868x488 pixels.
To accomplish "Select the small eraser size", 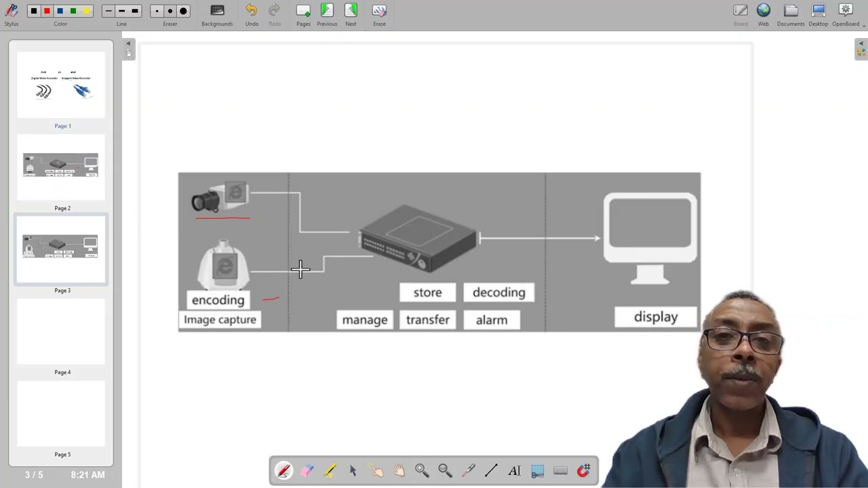I will tap(157, 11).
